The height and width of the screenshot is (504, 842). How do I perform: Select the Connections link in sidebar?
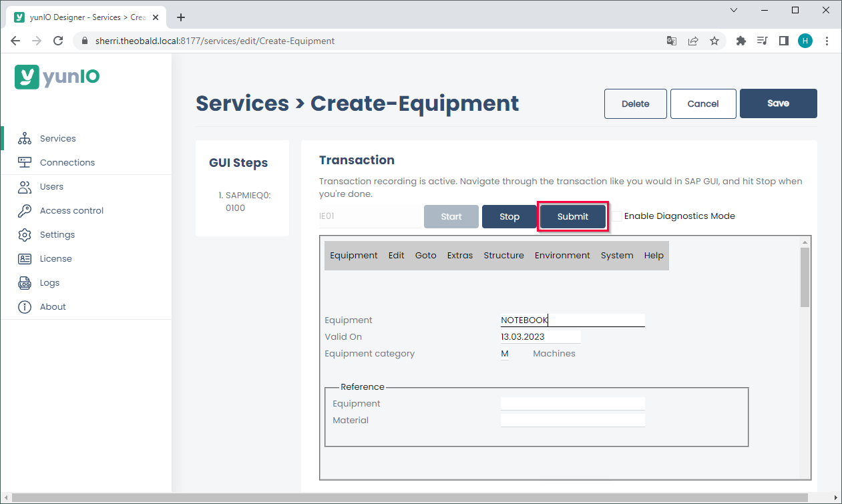tap(67, 162)
